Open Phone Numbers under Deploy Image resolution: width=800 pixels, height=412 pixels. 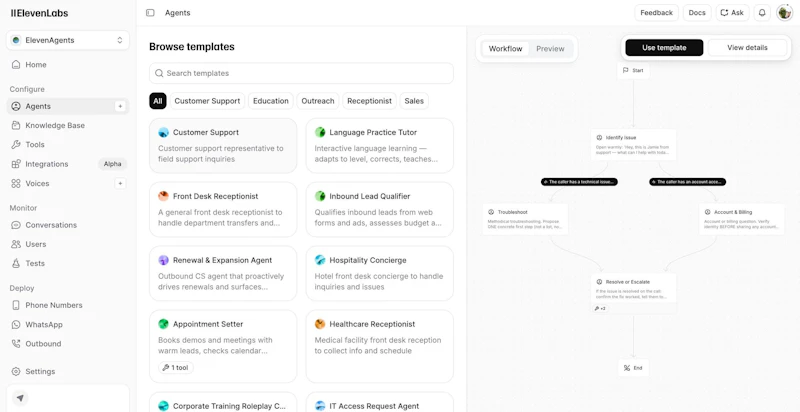tap(67, 305)
